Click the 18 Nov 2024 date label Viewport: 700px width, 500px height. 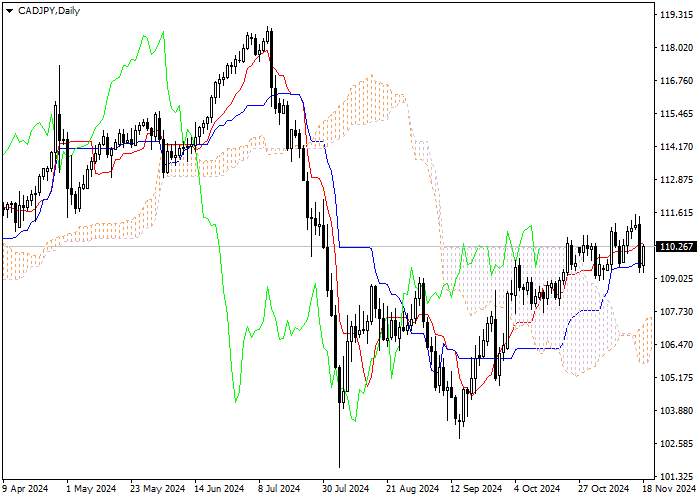[x=669, y=488]
